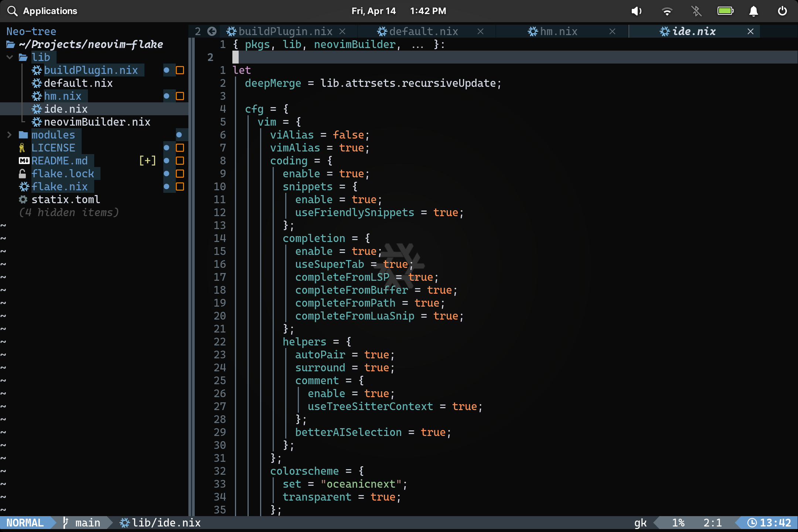Collapse the neovim-flake root folder

click(10, 45)
